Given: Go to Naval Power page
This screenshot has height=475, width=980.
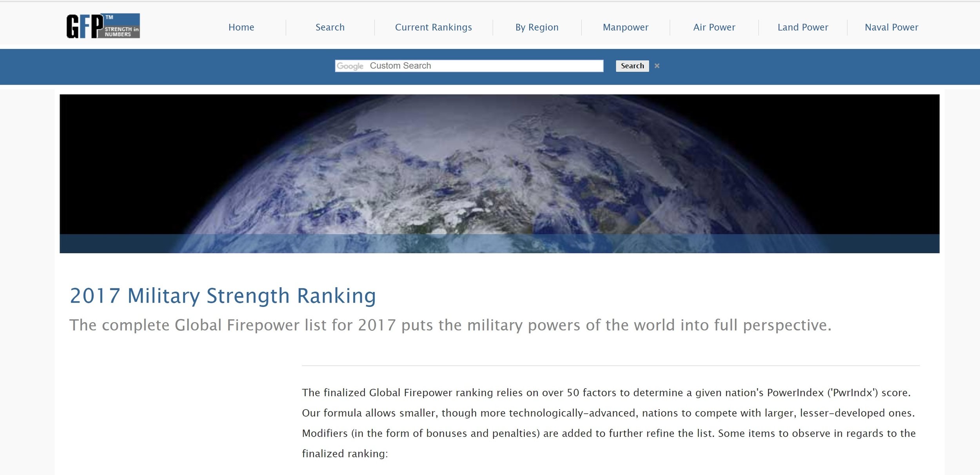Looking at the screenshot, I should (891, 27).
